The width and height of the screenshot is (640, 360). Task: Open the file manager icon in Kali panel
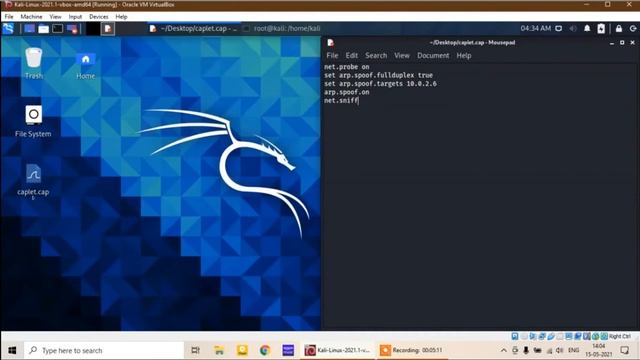44,29
